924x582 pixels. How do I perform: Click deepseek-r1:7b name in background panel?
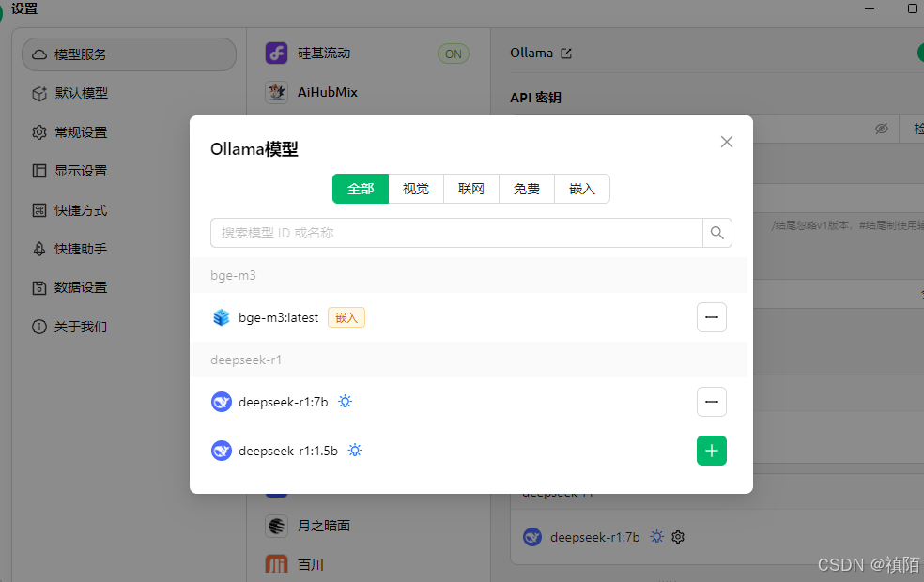pos(594,537)
